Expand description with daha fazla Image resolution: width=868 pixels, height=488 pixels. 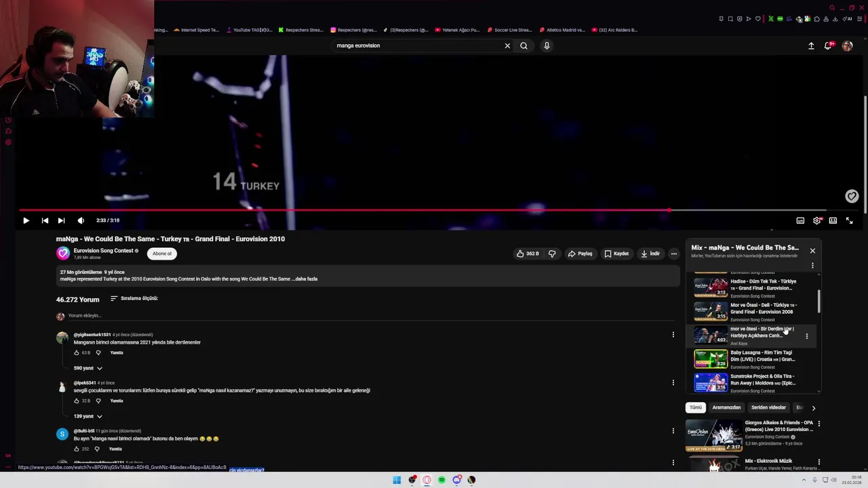point(305,279)
